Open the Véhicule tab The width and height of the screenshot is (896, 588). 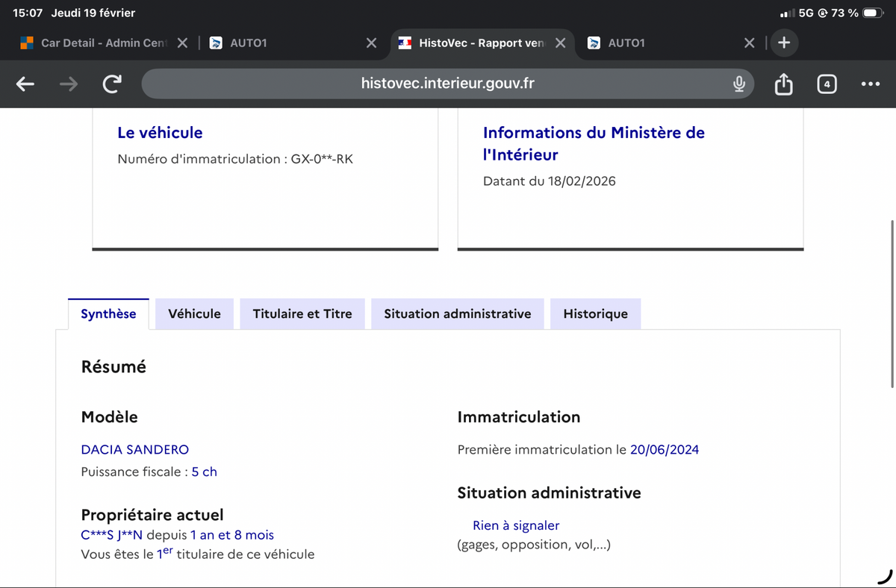(194, 314)
